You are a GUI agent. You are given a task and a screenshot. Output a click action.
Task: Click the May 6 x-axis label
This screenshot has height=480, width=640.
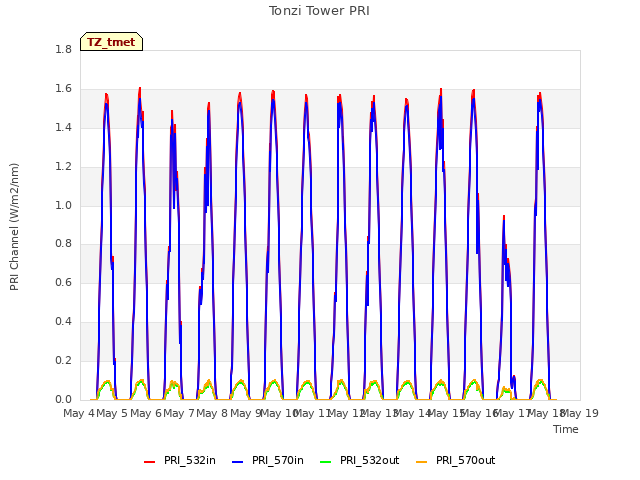point(146,413)
